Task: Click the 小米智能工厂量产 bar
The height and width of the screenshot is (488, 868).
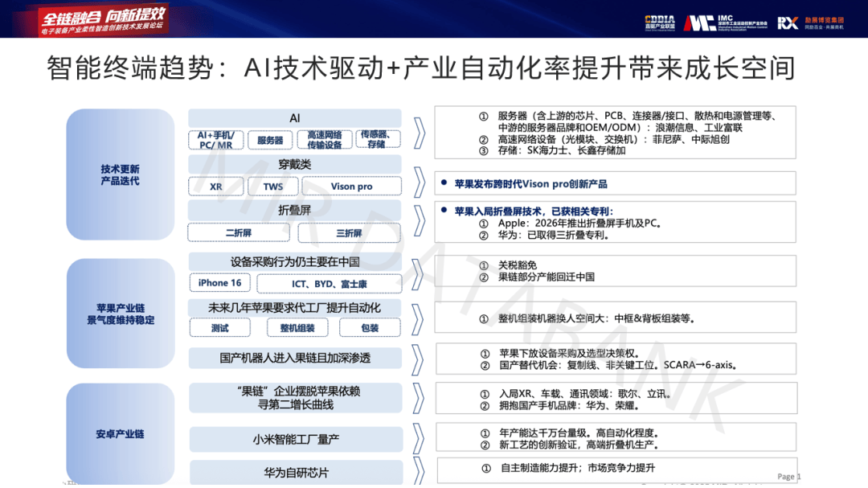Action: point(296,439)
